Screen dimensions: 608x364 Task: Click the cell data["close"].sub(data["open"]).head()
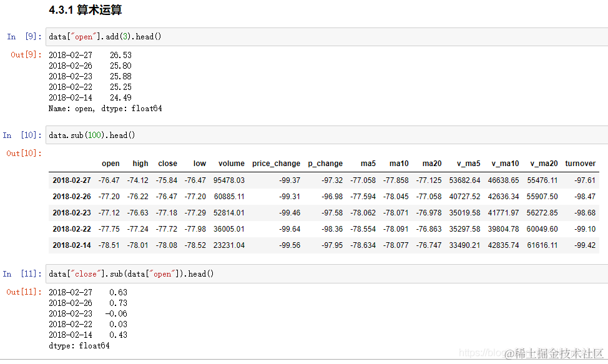click(x=327, y=273)
